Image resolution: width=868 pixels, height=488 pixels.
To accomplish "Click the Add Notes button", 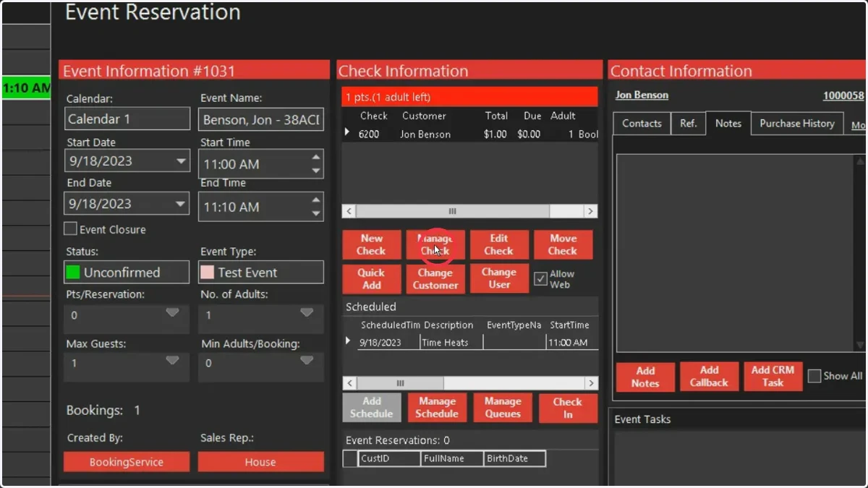I will pyautogui.click(x=645, y=377).
